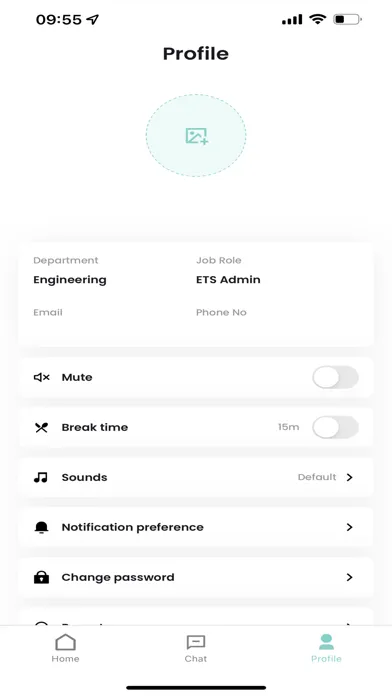Open the Notification preference row
Viewport: 392px width, 696px height.
pos(196,527)
